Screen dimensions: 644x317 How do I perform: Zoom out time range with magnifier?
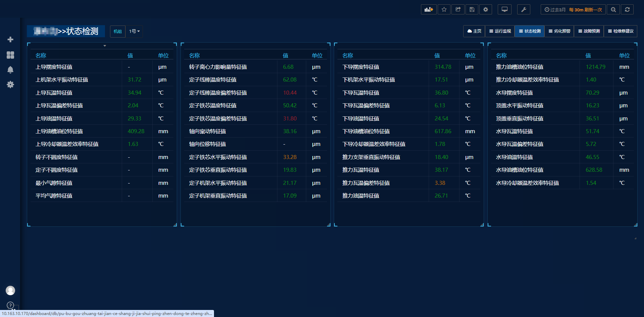tap(613, 10)
